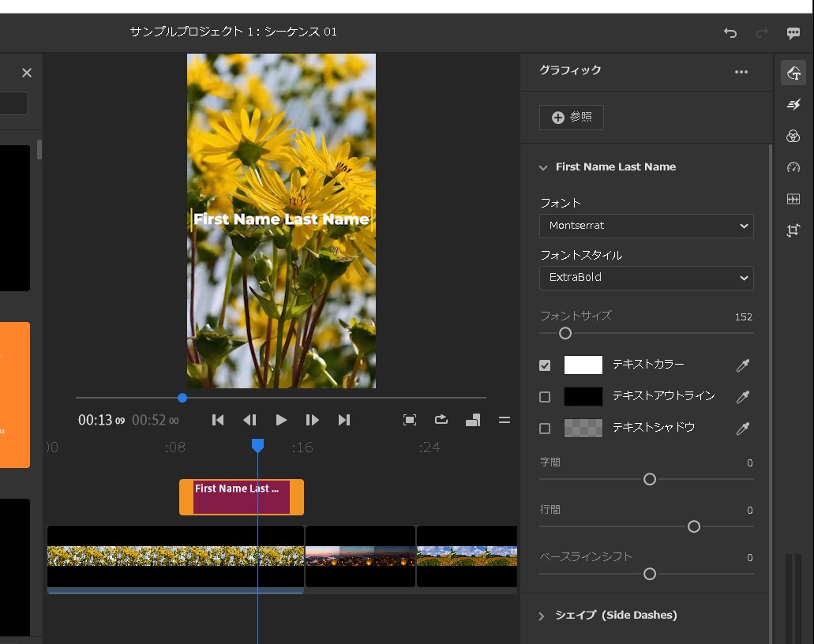
Task: Toggle fullscreen preview icon
Action: [x=410, y=420]
